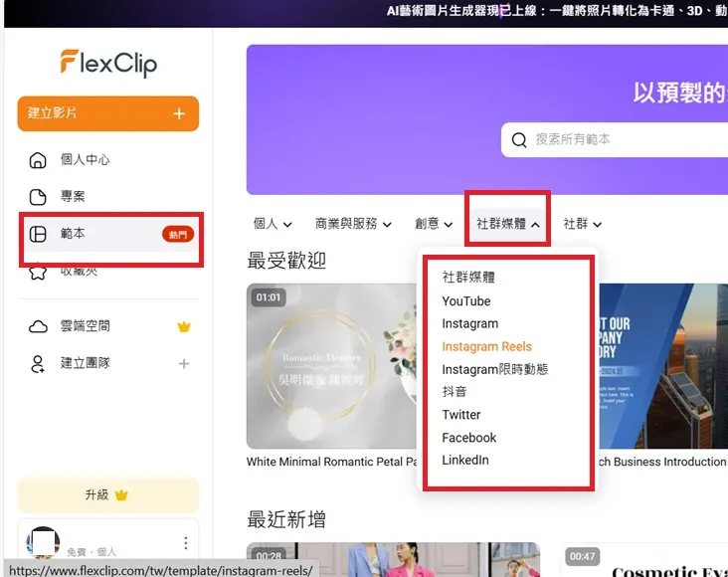Image resolution: width=728 pixels, height=577 pixels.
Task: Click the plus icon on 建立影片 button
Action: point(179,113)
